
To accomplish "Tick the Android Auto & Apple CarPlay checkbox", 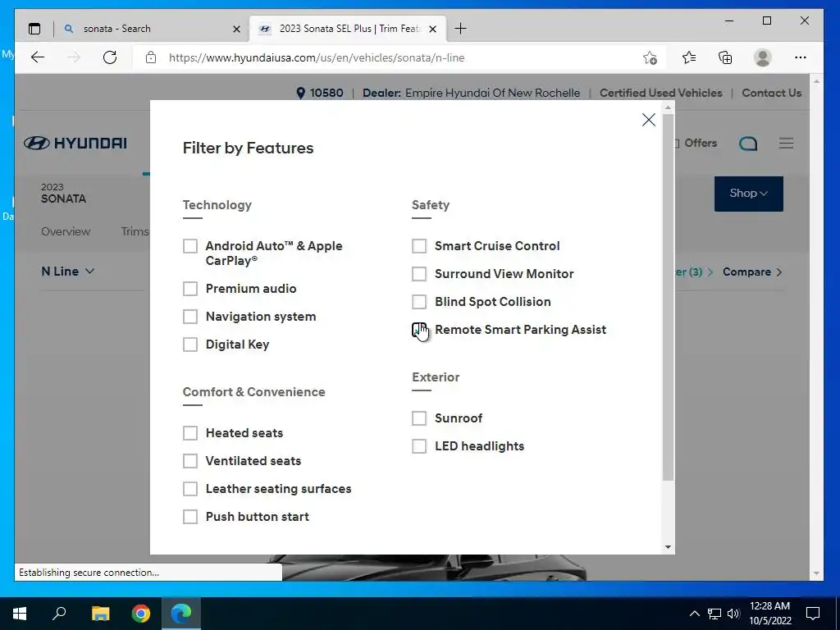I will (190, 246).
